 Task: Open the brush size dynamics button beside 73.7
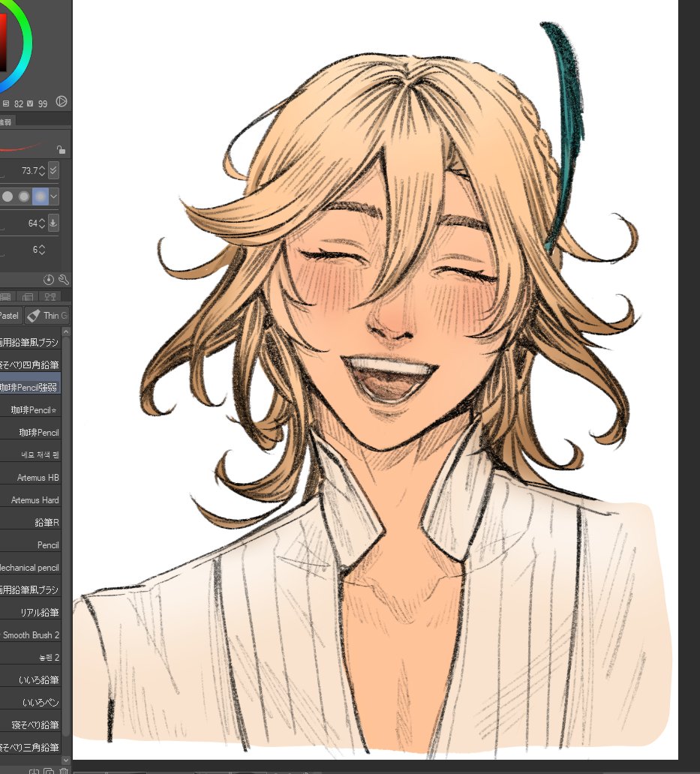(x=53, y=170)
